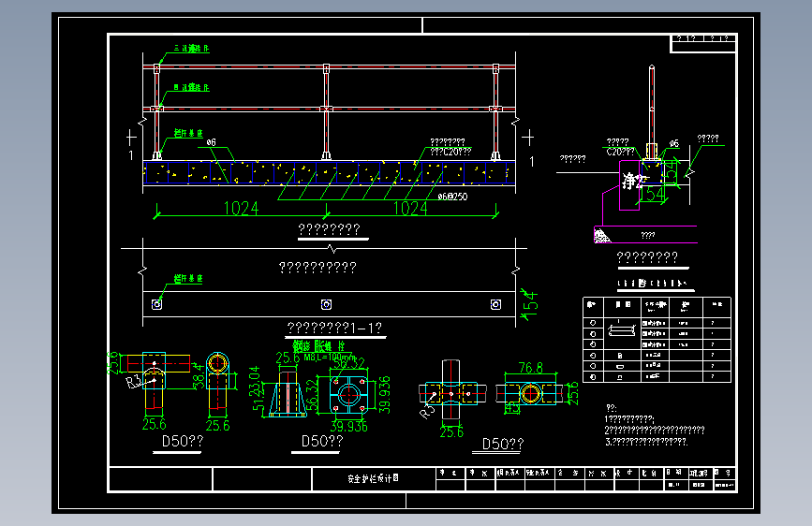Click the pipe sketch in the materials table

point(622,329)
